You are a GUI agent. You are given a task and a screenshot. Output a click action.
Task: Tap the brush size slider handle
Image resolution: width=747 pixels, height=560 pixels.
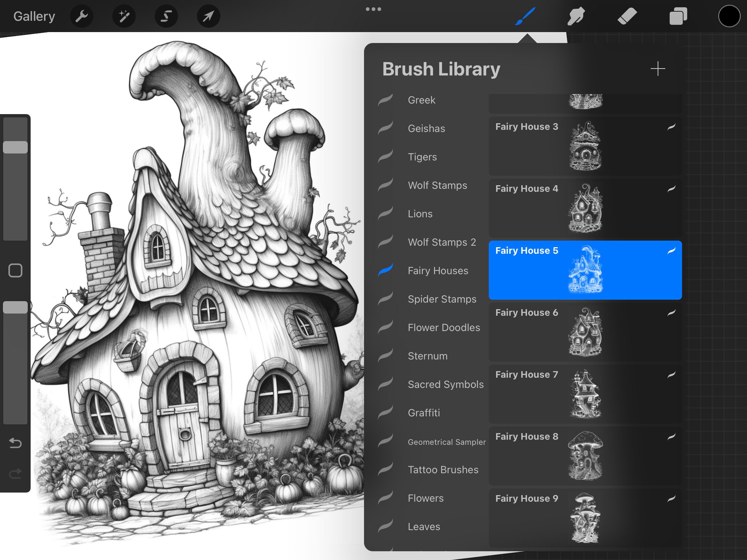coord(15,147)
